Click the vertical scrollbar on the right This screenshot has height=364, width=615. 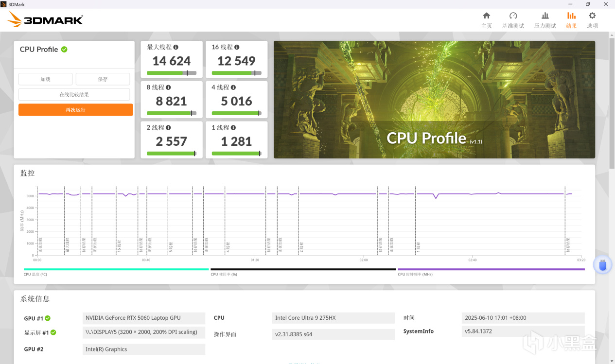(612, 104)
